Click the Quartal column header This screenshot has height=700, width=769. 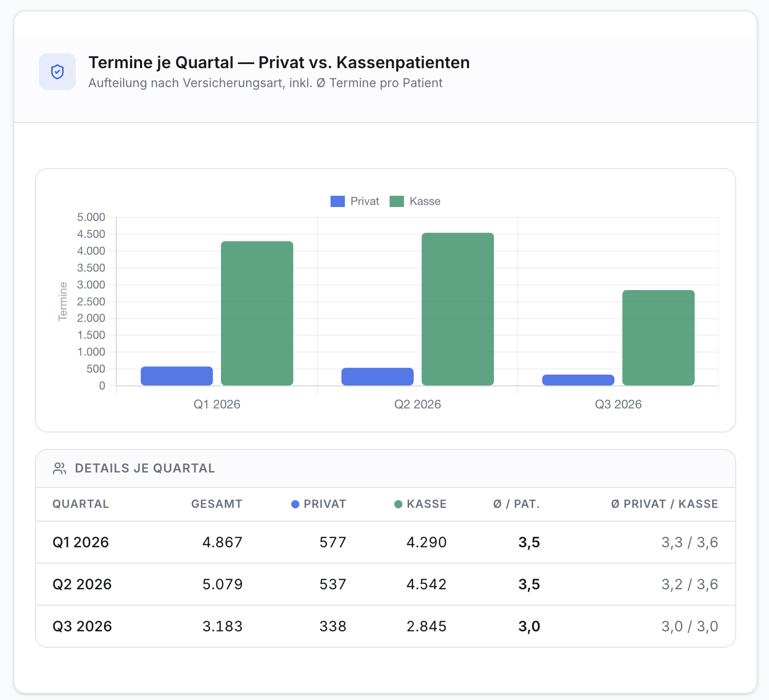click(x=81, y=504)
